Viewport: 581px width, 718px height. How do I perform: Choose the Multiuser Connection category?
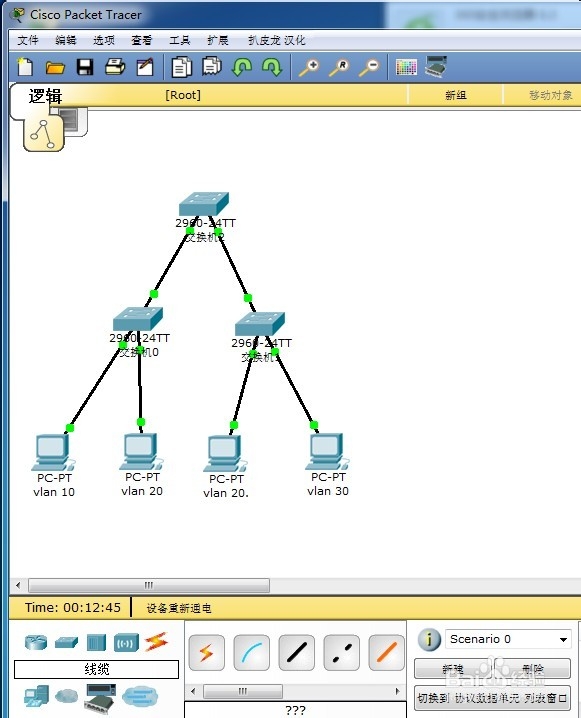pos(140,697)
